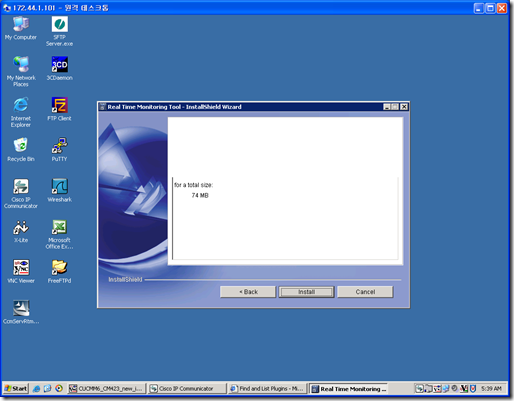Click the system tray clock showing 5:39 AM
514x401 pixels.
[491, 389]
